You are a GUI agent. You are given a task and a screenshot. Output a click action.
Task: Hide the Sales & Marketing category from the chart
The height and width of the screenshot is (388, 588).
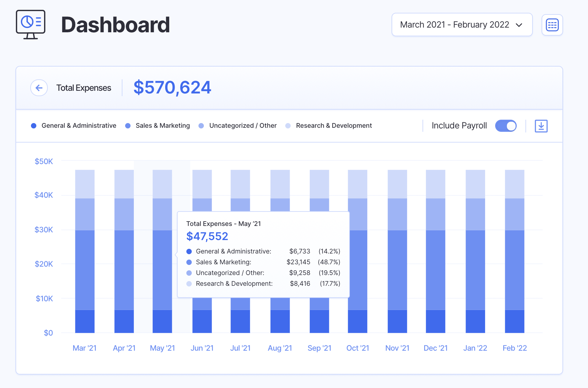coord(162,125)
